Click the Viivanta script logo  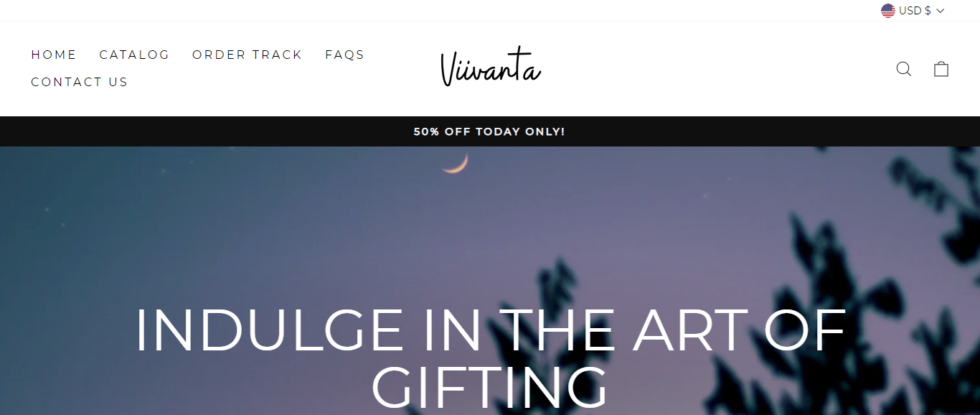pos(491,69)
